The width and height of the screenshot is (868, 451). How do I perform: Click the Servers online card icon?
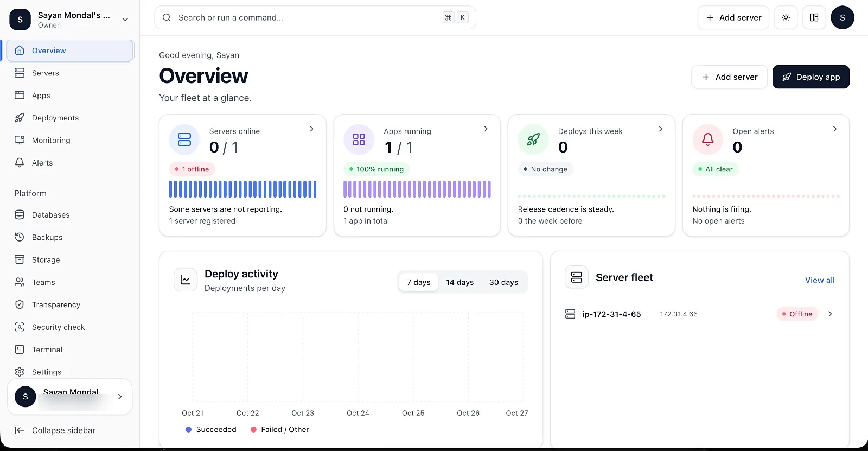(184, 139)
